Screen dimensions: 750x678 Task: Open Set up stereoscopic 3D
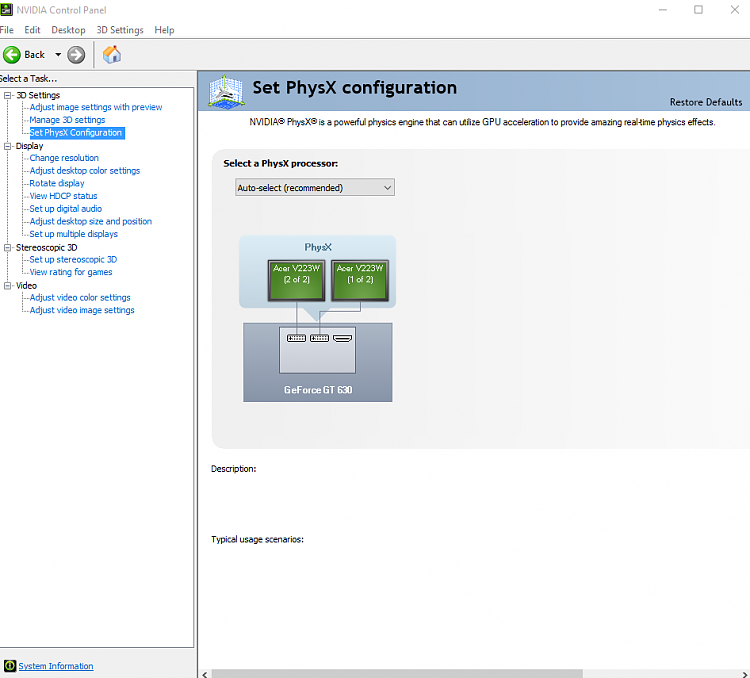coord(73,259)
